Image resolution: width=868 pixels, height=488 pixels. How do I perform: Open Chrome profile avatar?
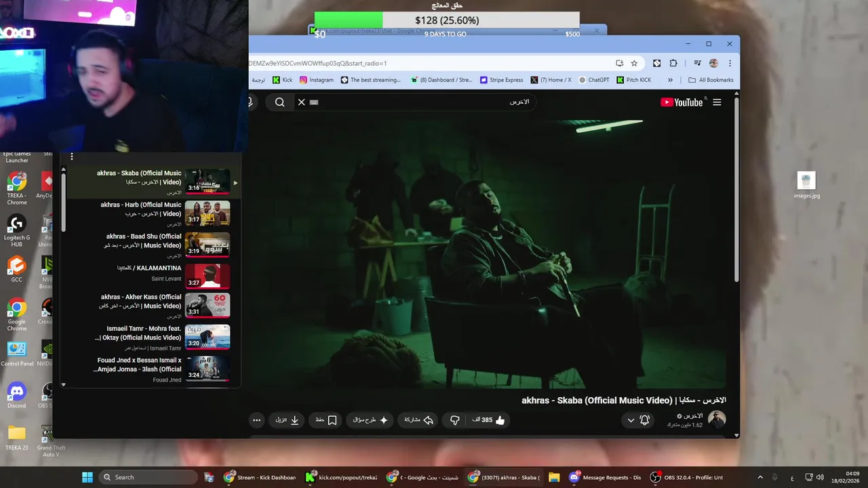click(x=713, y=63)
